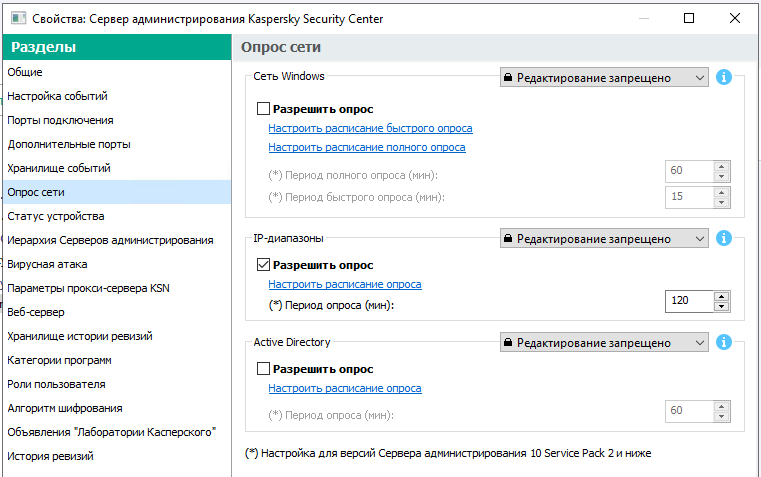
Task: Click the info icon for Active Directory section
Action: [x=725, y=342]
